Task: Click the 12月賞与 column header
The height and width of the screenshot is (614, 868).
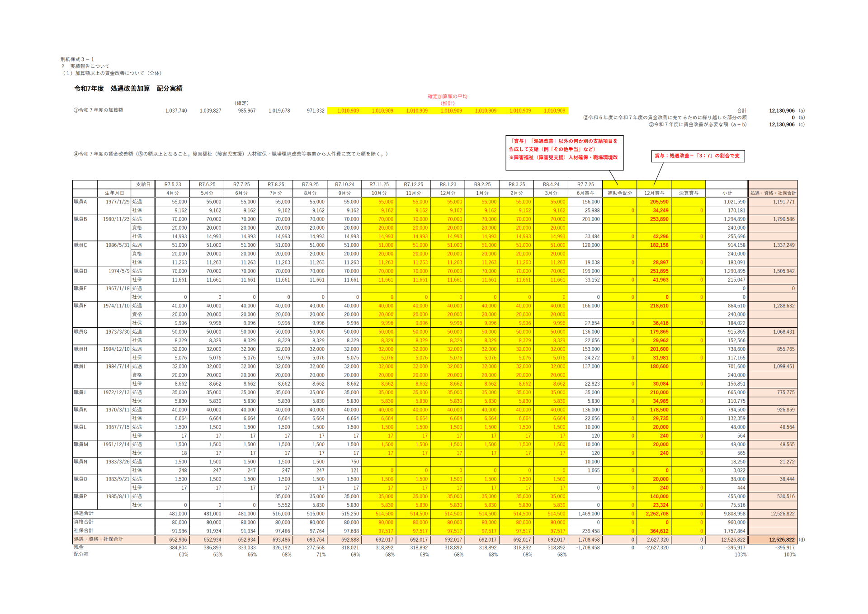Action: click(654, 193)
